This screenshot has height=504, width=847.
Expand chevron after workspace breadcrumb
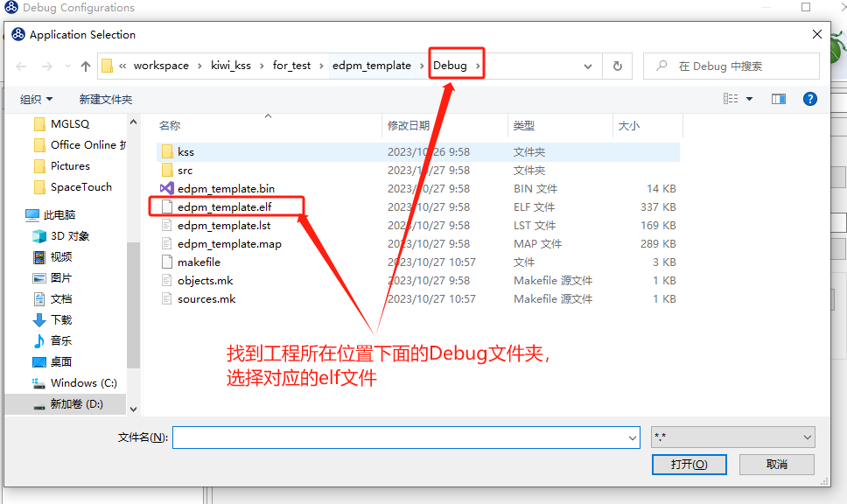pyautogui.click(x=199, y=66)
